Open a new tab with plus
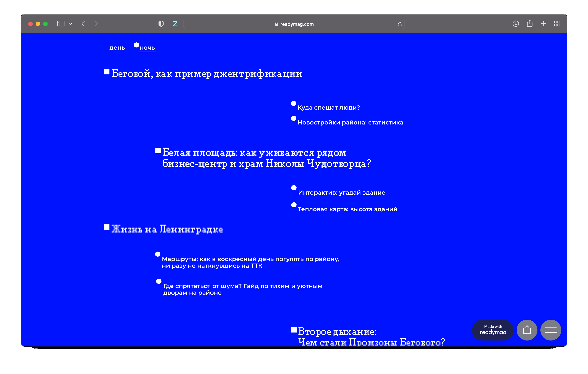Image resolution: width=588 pixels, height=374 pixels. tap(543, 24)
